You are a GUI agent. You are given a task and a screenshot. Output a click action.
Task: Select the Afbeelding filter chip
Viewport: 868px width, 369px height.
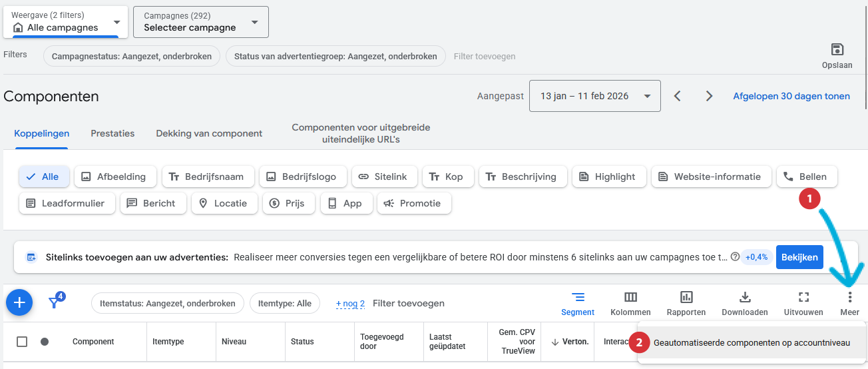pyautogui.click(x=115, y=177)
